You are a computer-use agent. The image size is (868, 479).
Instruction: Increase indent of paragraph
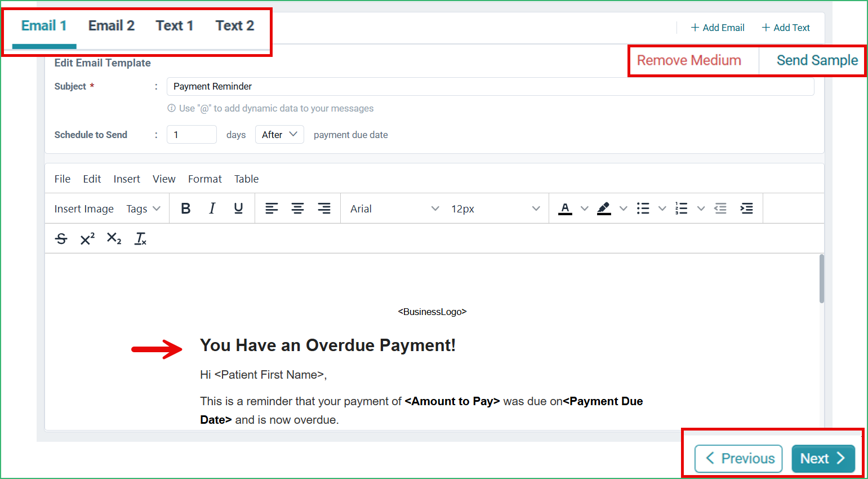pos(747,209)
